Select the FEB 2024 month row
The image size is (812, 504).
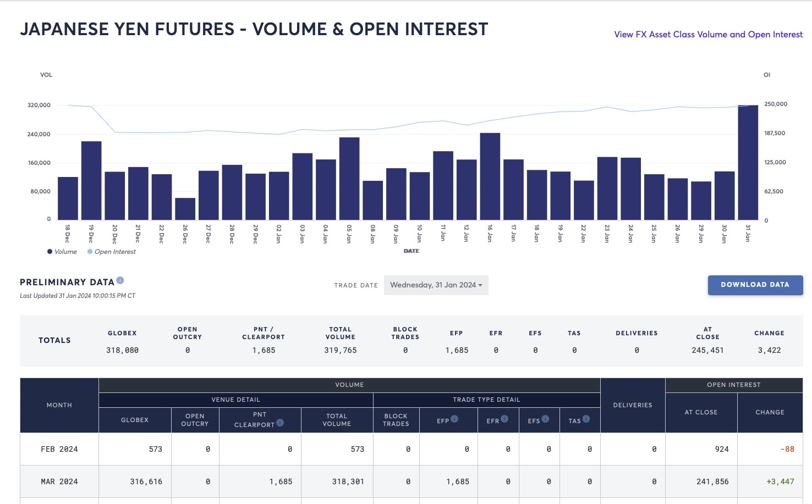pyautogui.click(x=412, y=449)
